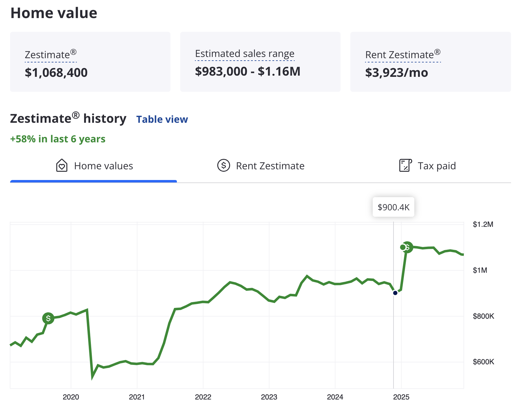Click the $900.4K tooltip box above the chart
This screenshot has width=530, height=420.
(x=394, y=207)
